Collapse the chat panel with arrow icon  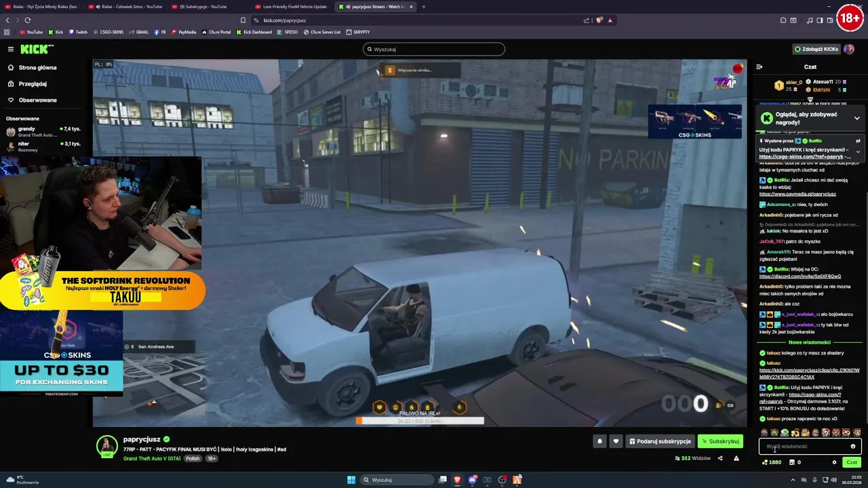(759, 67)
